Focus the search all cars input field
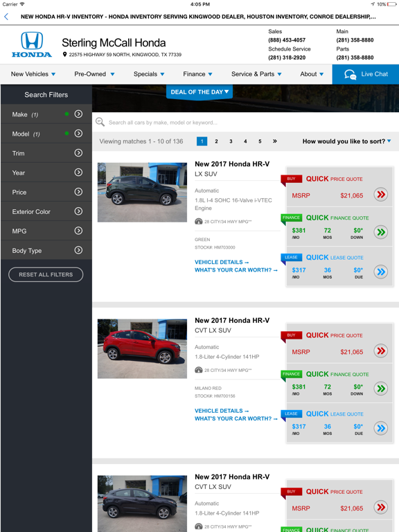 (x=245, y=122)
